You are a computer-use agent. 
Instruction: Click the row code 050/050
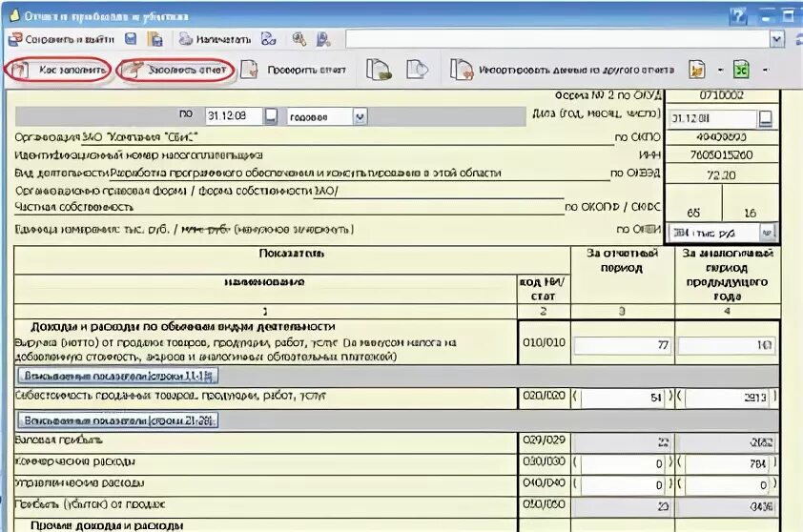click(544, 503)
